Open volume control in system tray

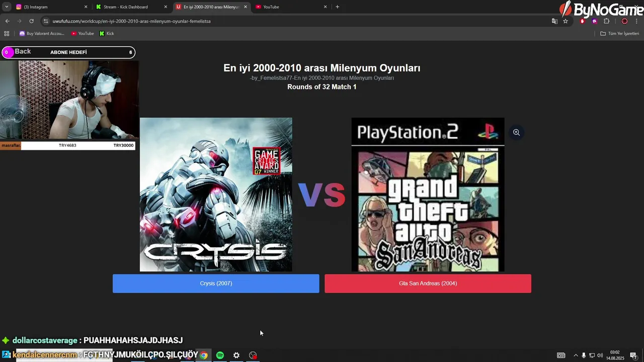tap(600, 355)
